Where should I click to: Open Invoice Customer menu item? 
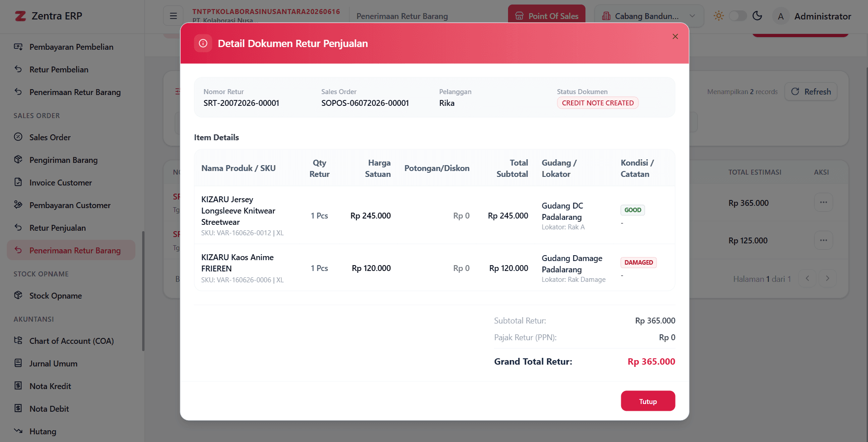(x=72, y=183)
